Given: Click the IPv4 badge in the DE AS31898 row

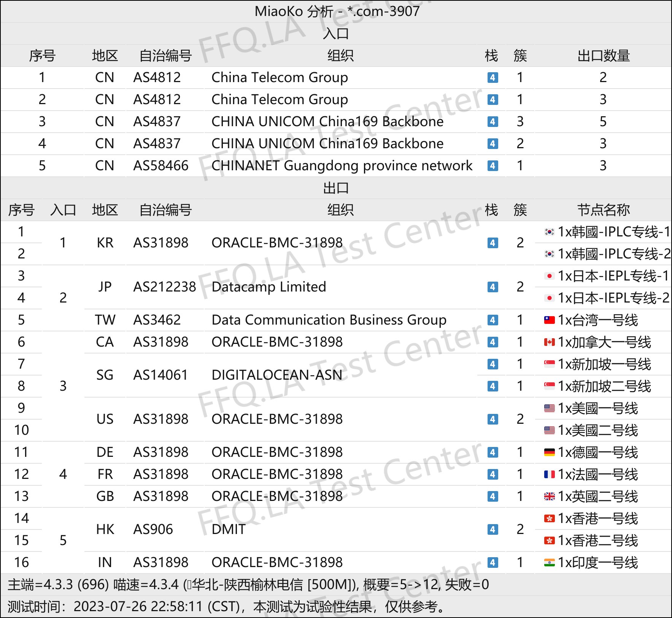Looking at the screenshot, I should click(x=492, y=452).
